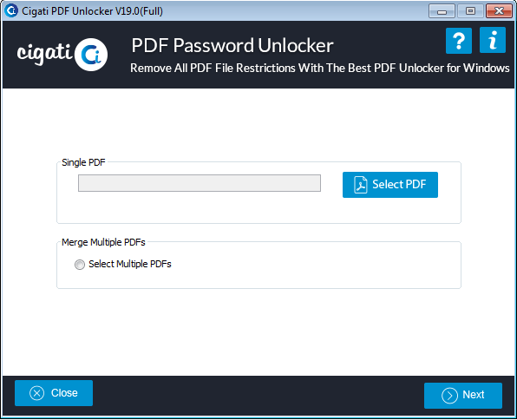Show about info with the 'i' icon

pos(493,40)
